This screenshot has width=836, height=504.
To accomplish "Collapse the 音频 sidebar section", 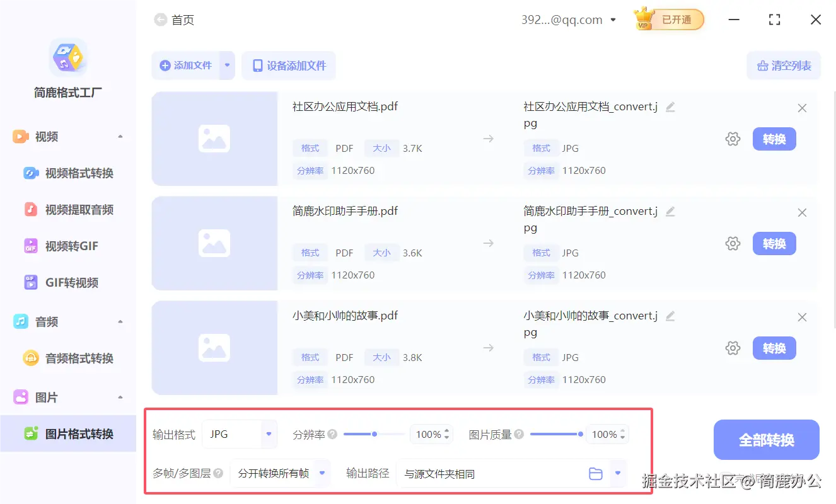I will click(120, 322).
